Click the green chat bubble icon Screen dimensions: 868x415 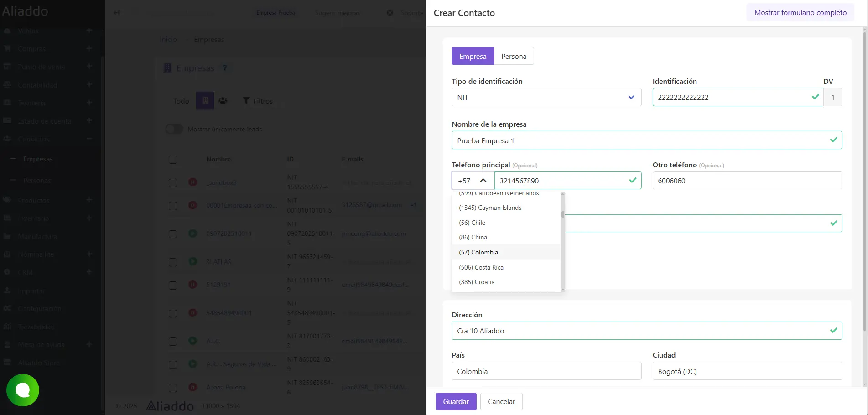pos(22,390)
